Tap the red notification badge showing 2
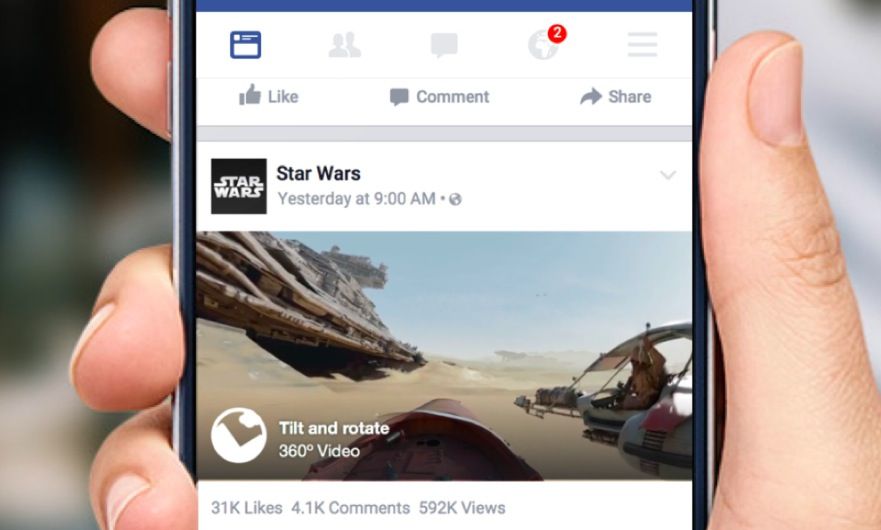 pos(557,34)
